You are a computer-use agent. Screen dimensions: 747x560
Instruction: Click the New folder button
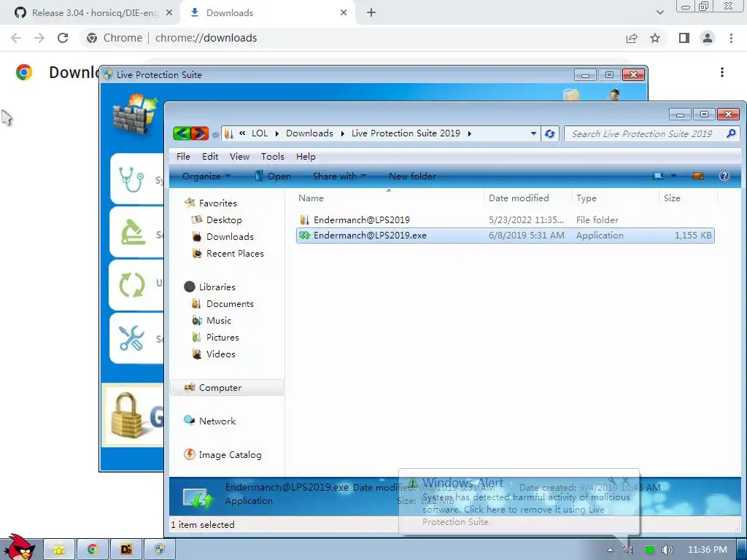412,176
